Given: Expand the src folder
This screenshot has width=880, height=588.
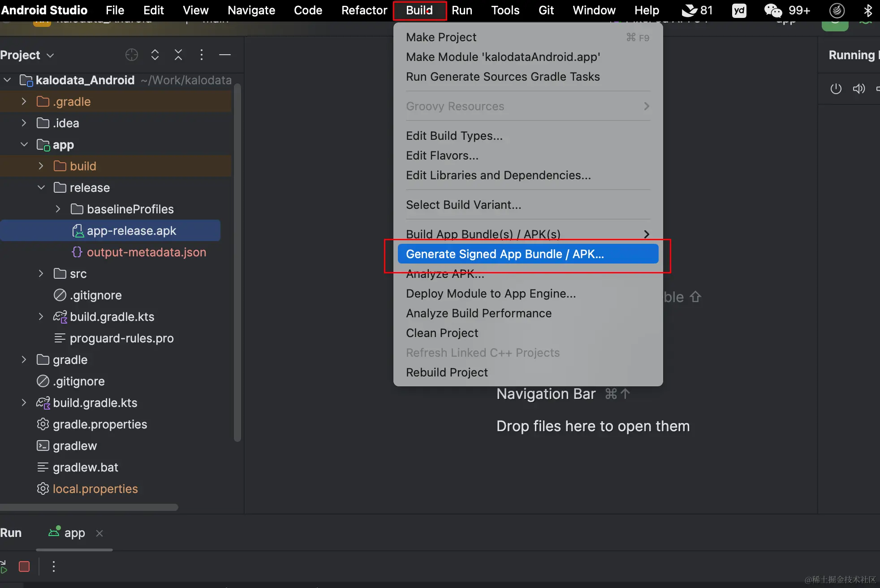Looking at the screenshot, I should 41,274.
